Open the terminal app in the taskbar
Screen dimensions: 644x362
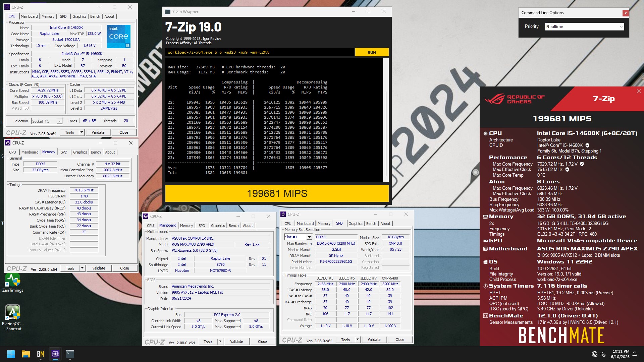coord(70,354)
